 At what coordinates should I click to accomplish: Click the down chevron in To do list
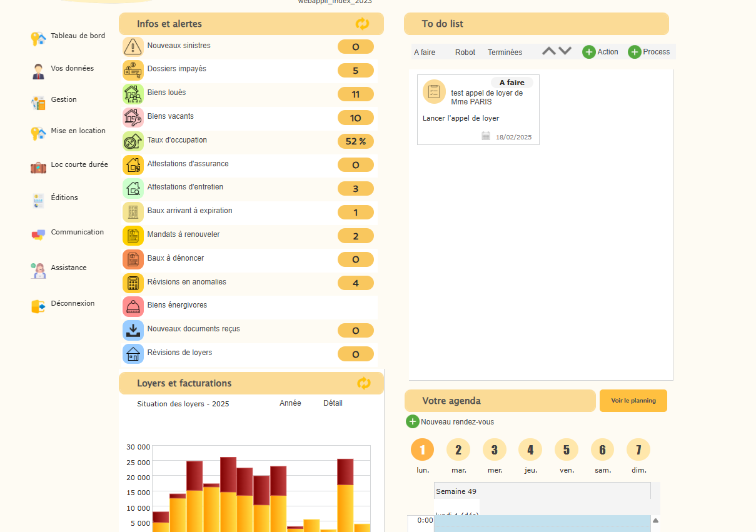(565, 51)
